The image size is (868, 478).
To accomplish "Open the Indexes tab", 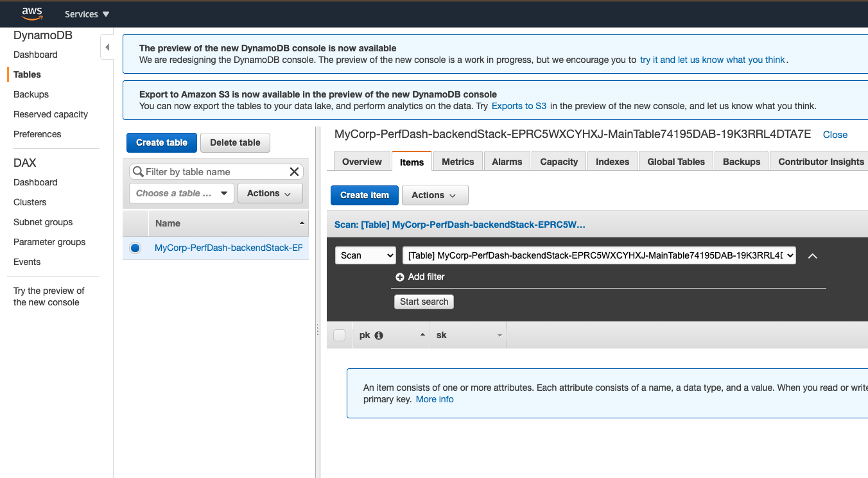I will pyautogui.click(x=612, y=162).
